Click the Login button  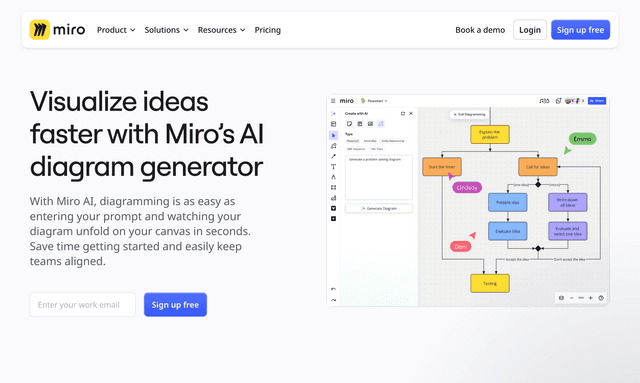[x=530, y=30]
